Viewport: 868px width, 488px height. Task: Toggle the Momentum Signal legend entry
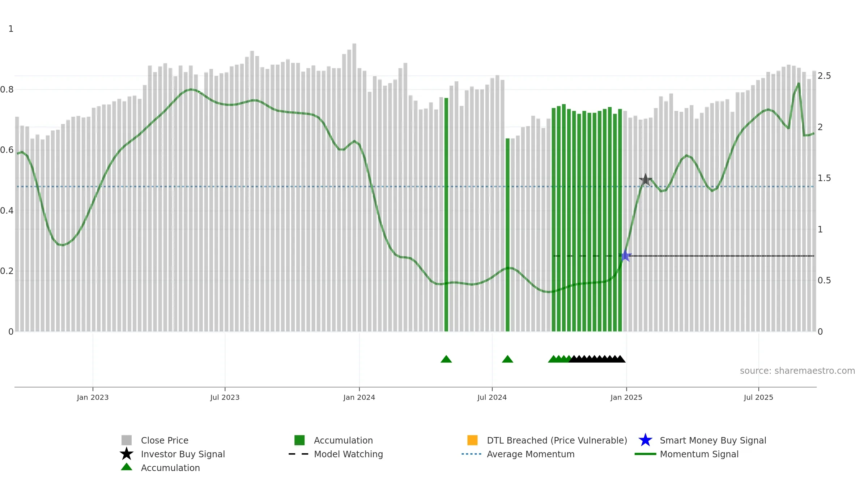pos(687,454)
